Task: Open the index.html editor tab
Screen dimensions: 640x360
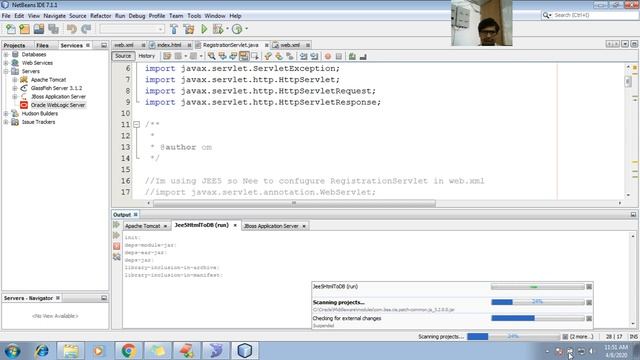Action: point(169,45)
